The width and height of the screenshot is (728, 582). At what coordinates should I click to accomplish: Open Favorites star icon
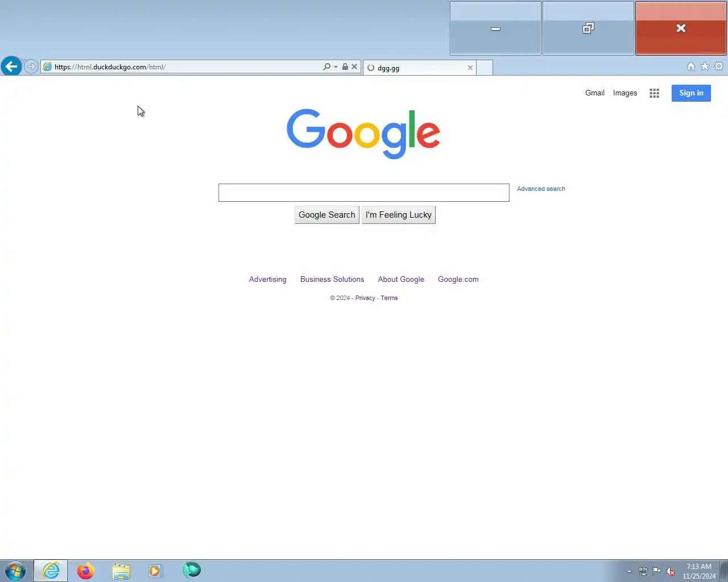705,66
